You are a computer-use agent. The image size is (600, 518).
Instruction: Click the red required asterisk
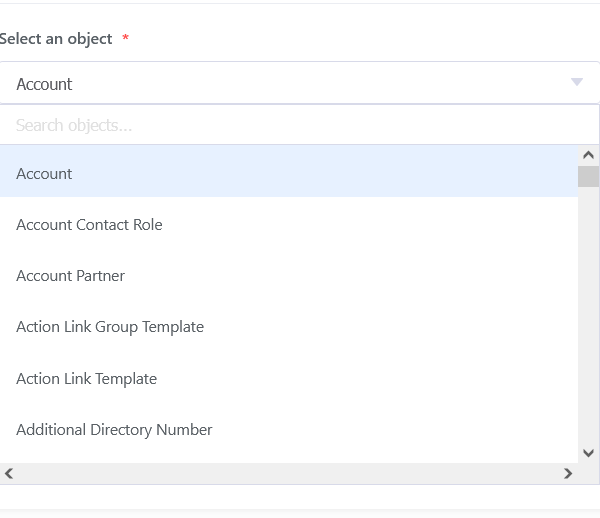point(125,39)
